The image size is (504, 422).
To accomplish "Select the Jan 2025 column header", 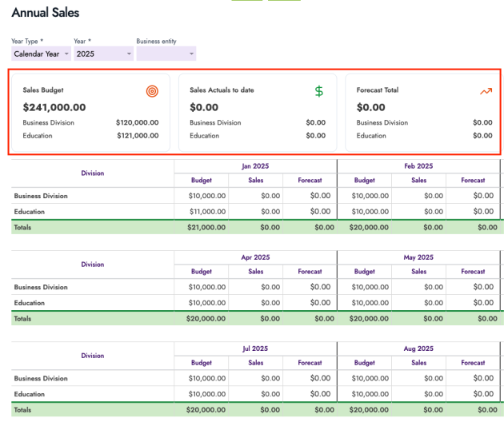I will point(255,166).
